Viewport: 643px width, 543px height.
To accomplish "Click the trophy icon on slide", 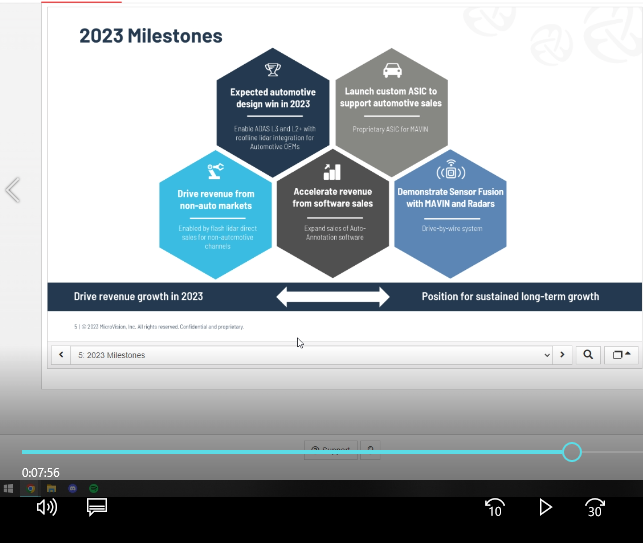I will 273,69.
